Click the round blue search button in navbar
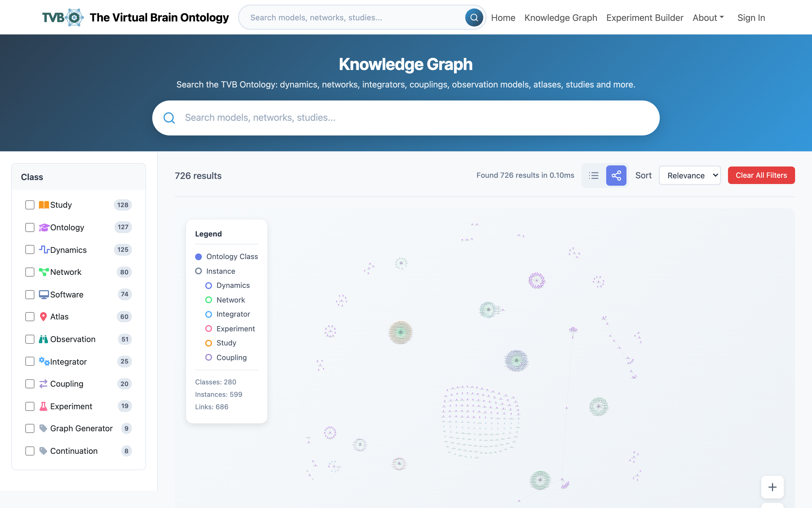812x508 pixels. [474, 17]
